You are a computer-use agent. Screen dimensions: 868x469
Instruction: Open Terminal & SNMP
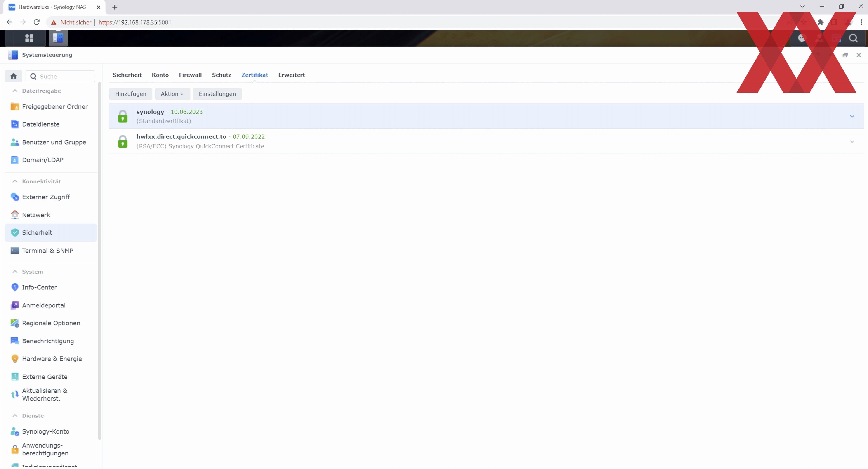[x=51, y=251]
